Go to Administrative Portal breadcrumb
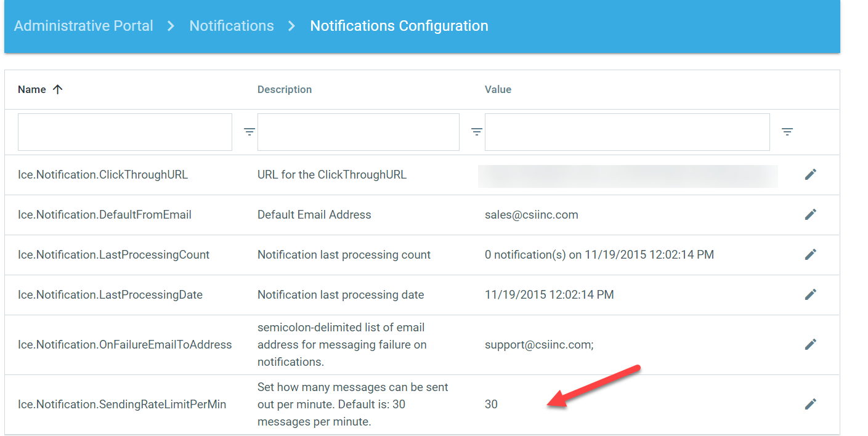This screenshot has height=436, width=868. tap(84, 26)
